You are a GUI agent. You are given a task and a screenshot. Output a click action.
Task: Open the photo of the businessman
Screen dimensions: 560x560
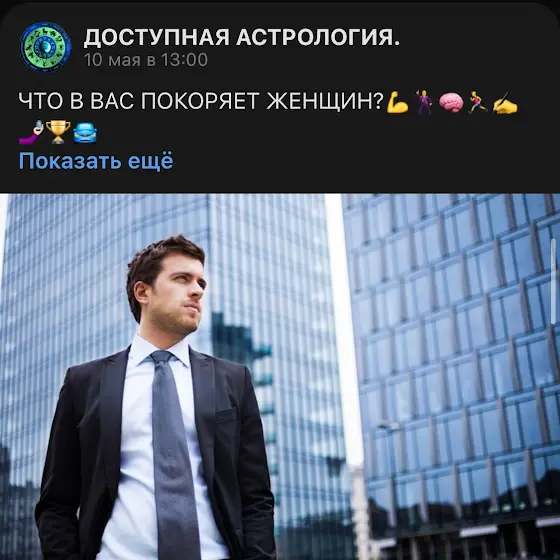[280, 377]
